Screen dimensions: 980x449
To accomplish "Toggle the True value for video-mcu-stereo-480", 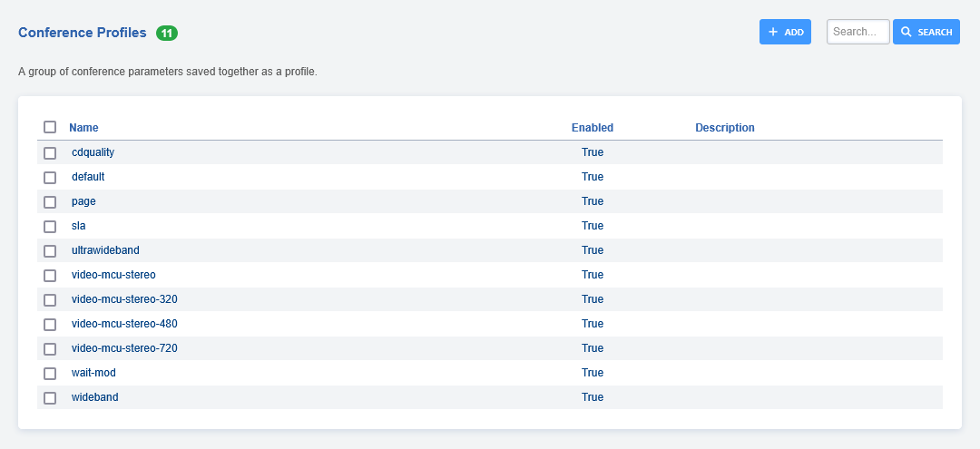I will [592, 324].
